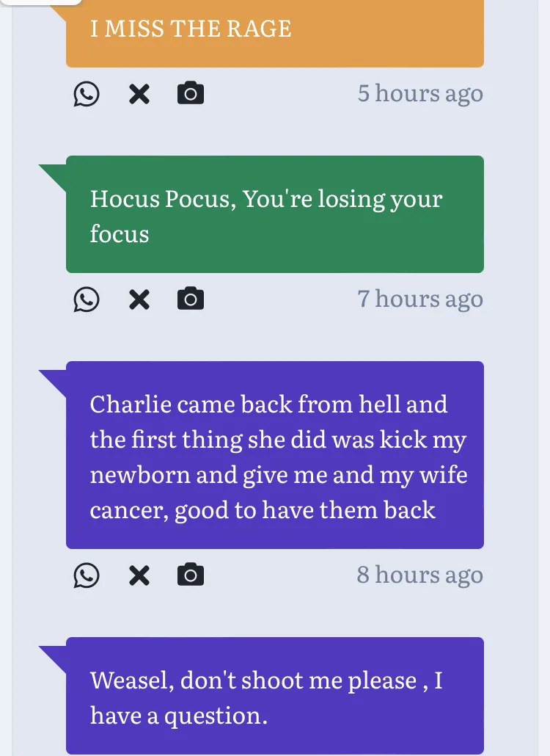Click camera icon under the 5 hours ago message
The image size is (550, 756).
191,94
